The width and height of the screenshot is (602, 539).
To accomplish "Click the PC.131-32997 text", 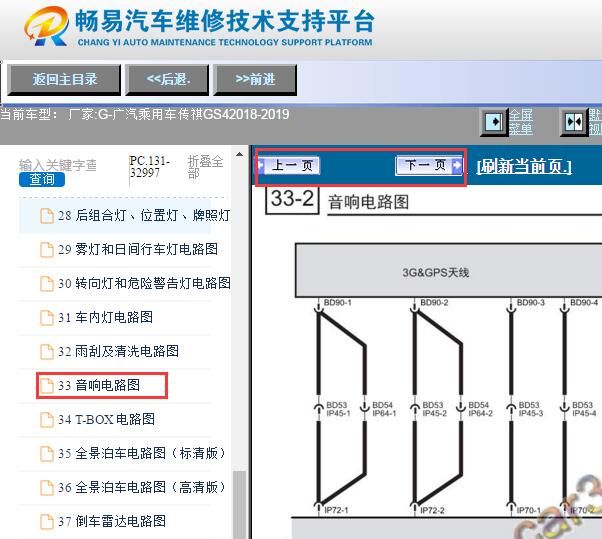I will [x=149, y=167].
